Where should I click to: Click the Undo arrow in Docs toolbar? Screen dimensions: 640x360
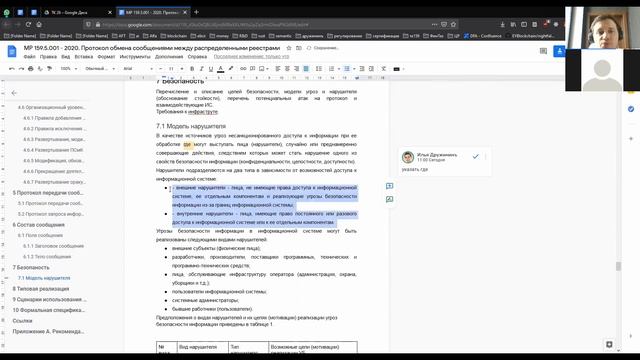[12, 69]
